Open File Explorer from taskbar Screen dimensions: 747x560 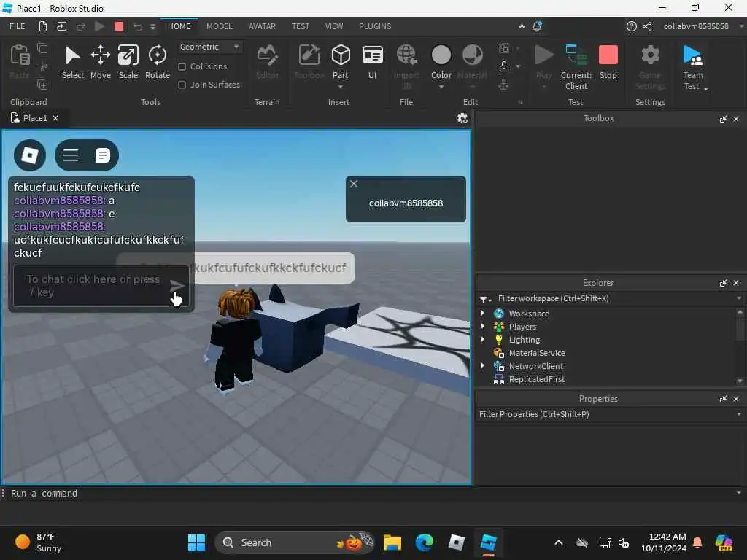pos(392,542)
